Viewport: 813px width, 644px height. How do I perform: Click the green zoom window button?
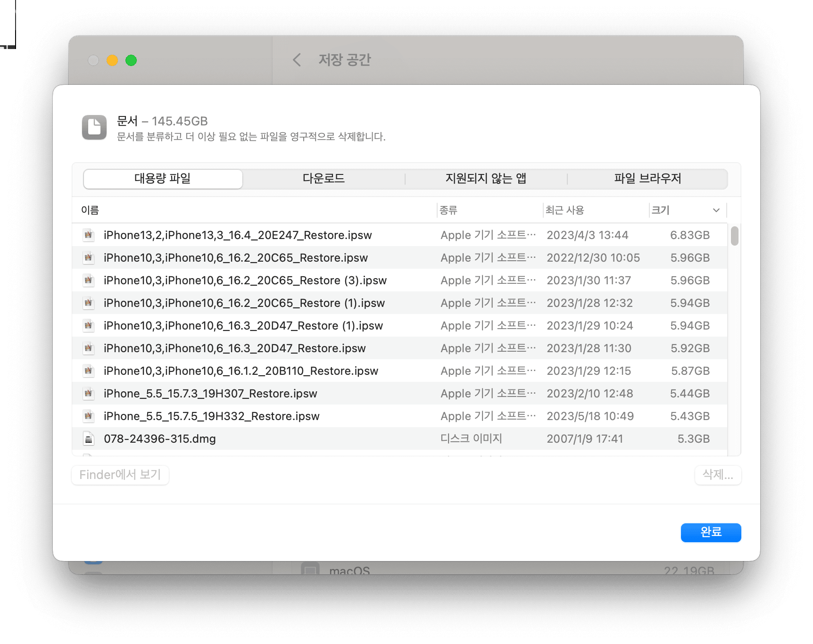(131, 60)
